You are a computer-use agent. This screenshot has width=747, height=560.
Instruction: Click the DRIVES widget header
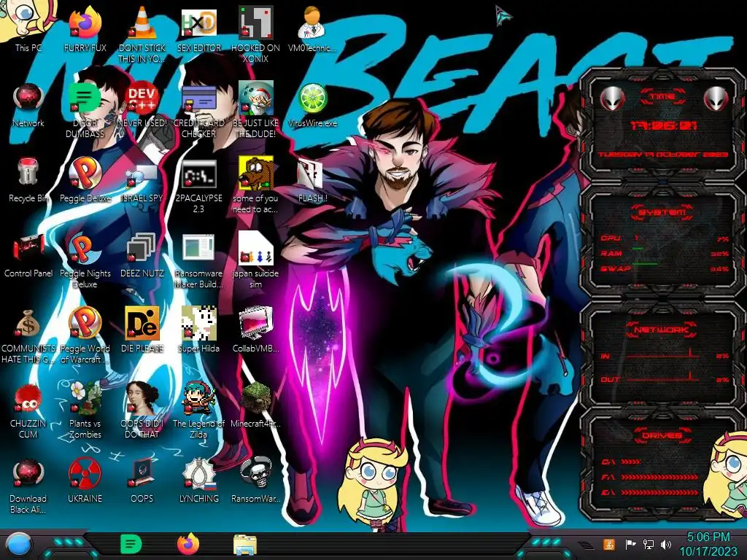(x=662, y=435)
